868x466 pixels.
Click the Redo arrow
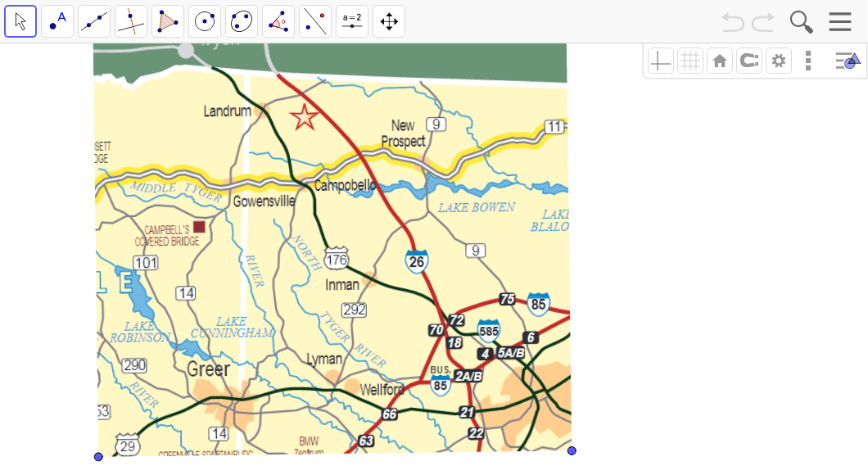(763, 22)
